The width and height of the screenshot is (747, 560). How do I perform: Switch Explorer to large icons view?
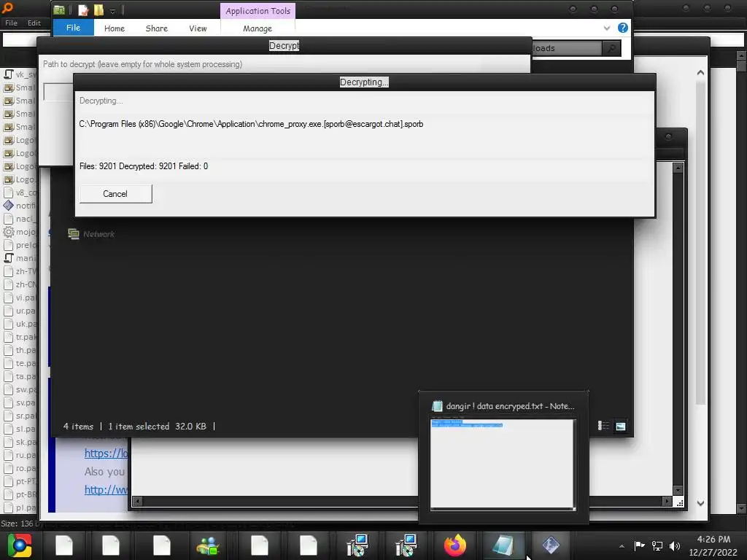coord(620,426)
